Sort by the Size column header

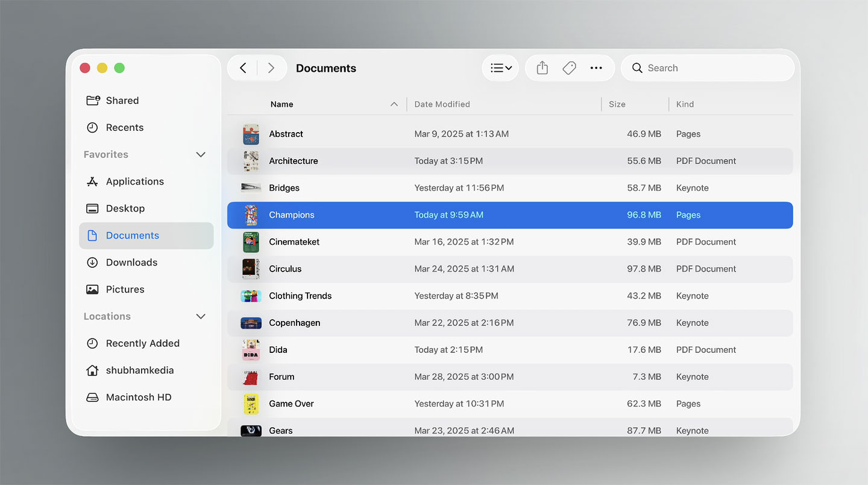click(x=617, y=104)
